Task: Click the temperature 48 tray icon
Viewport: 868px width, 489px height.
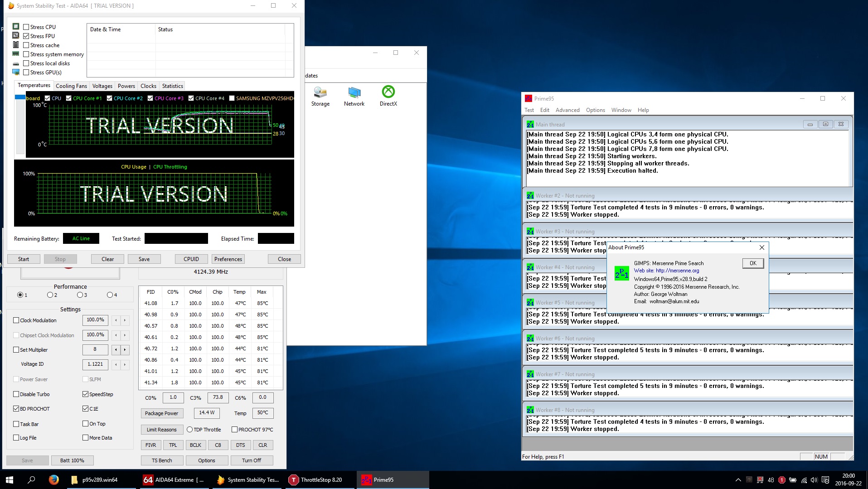Action: [x=771, y=480]
